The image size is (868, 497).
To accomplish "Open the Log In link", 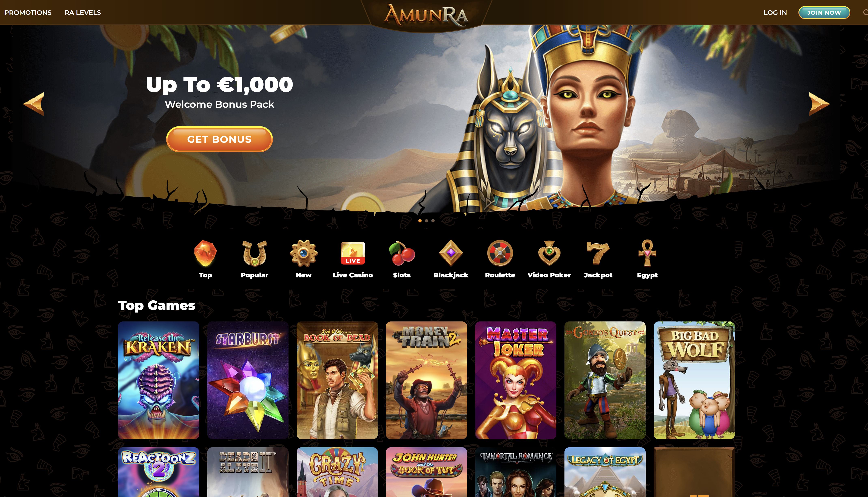I will (775, 13).
